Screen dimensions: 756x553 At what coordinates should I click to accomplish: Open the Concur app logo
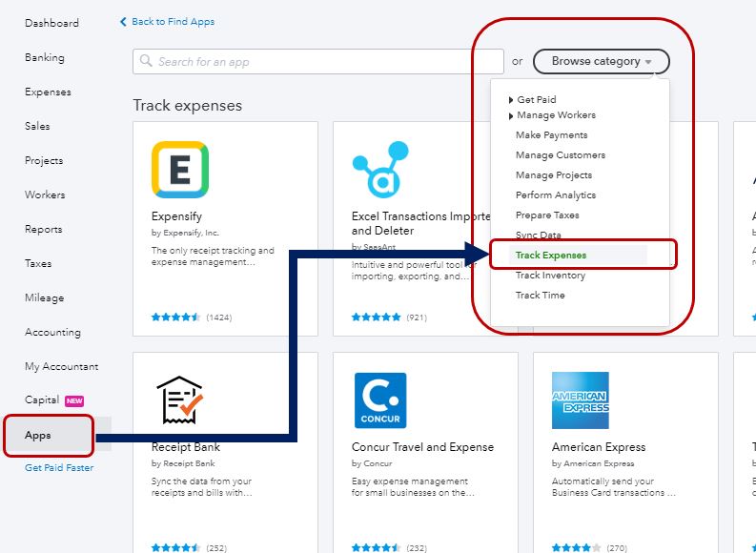coord(380,400)
